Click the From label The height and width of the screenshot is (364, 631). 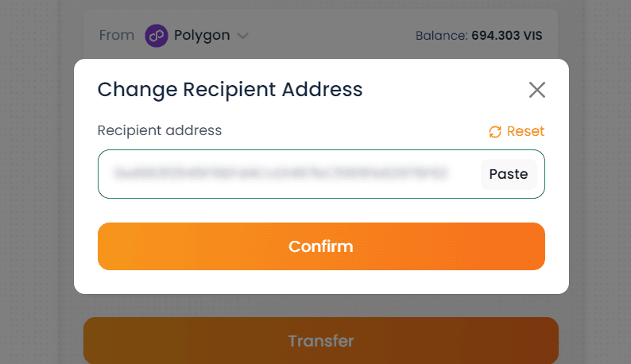tap(117, 36)
